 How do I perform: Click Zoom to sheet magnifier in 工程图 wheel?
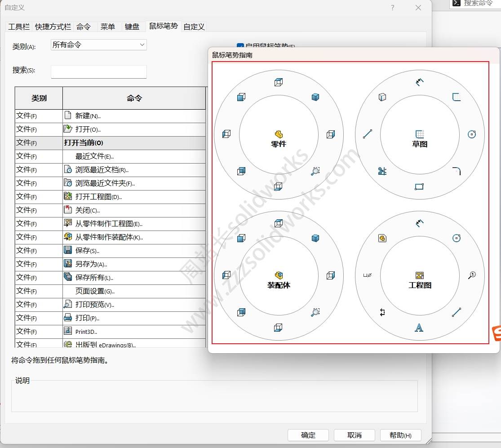[x=472, y=275]
